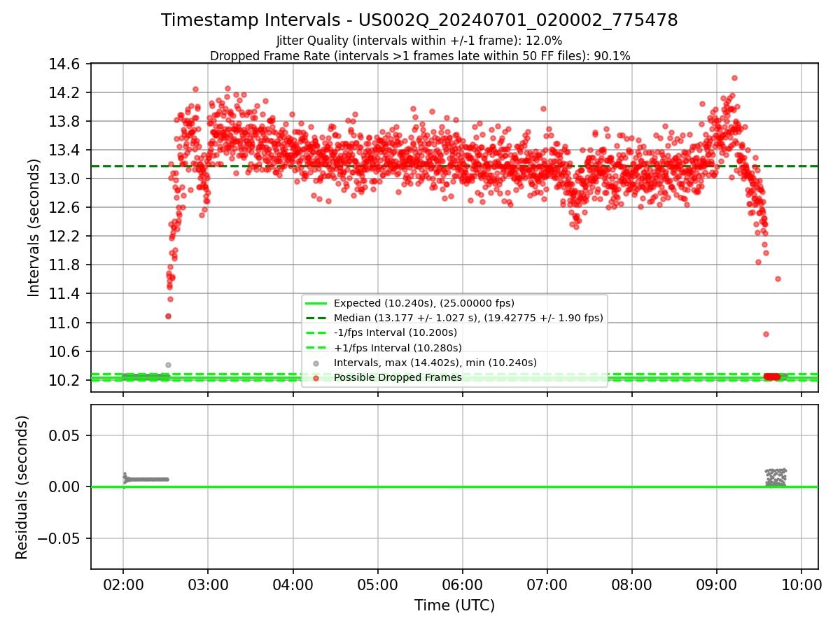Click legend entry 'Possible Dropped Frames'
The image size is (840, 630).
[x=398, y=377]
